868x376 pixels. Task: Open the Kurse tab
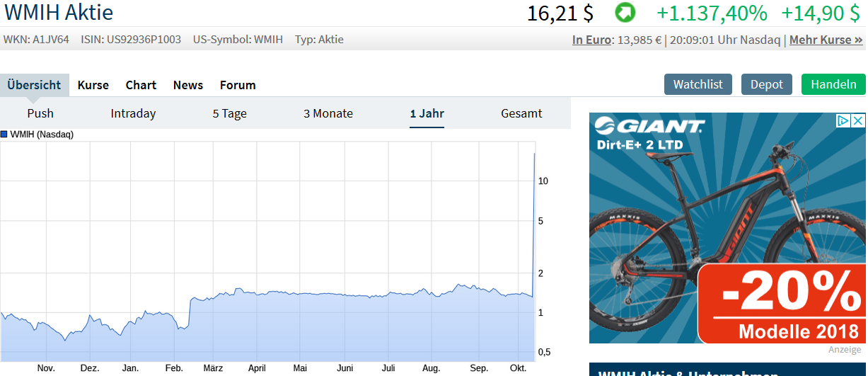93,85
